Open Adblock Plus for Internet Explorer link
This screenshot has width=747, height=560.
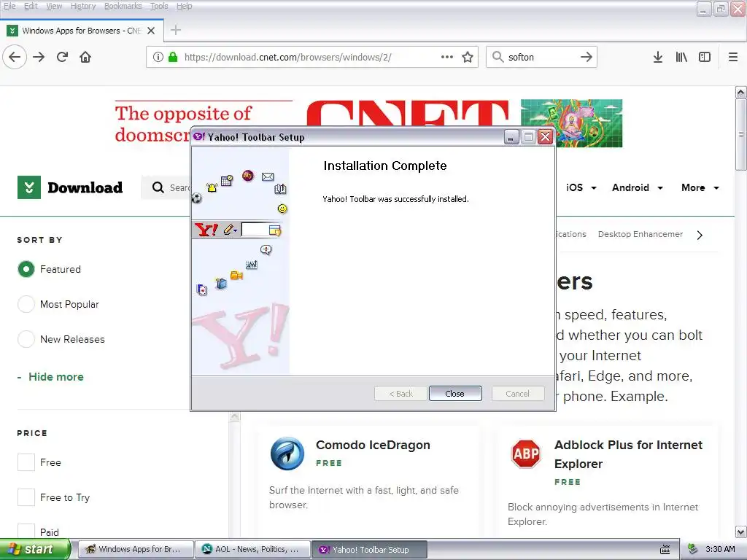click(x=628, y=454)
